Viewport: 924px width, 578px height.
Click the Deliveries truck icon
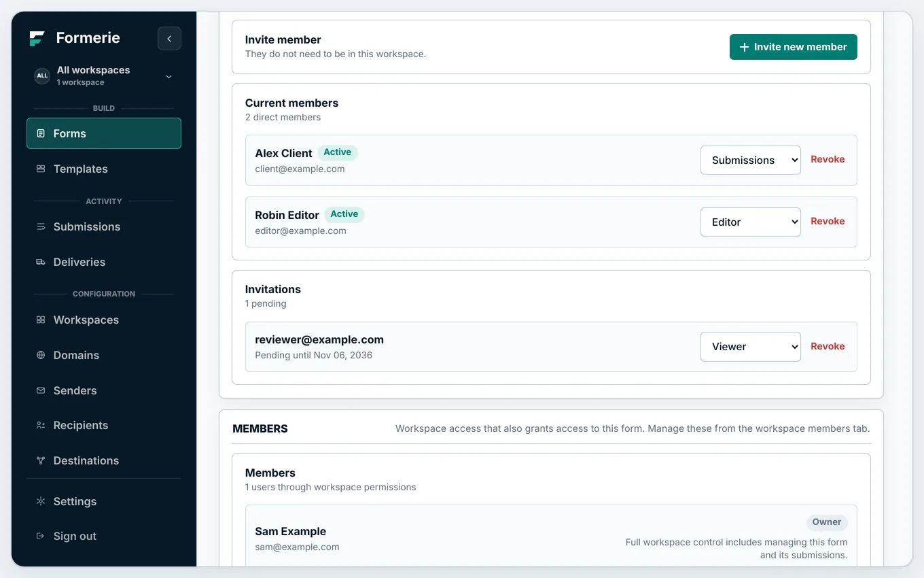point(41,262)
